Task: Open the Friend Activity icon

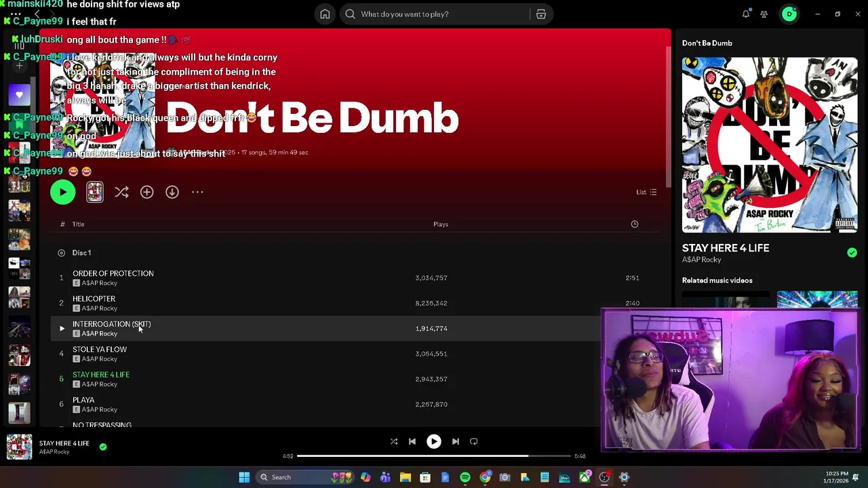Action: coord(764,14)
